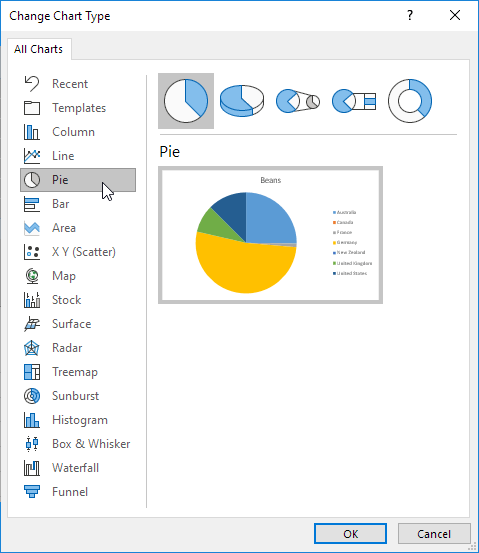Pick the Box & Whisker category
The height and width of the screenshot is (553, 479).
click(x=78, y=444)
